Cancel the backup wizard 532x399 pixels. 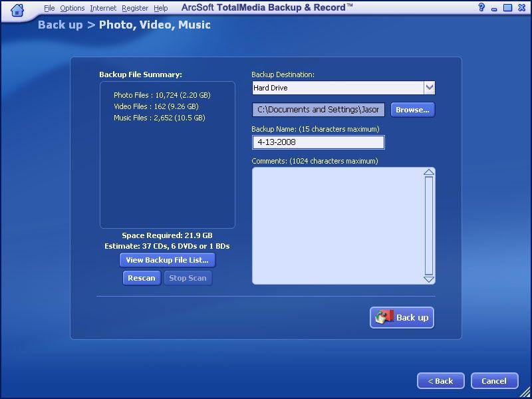click(494, 380)
